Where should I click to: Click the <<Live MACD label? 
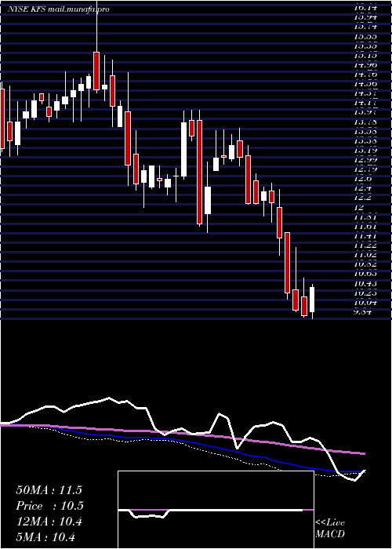[330, 529]
